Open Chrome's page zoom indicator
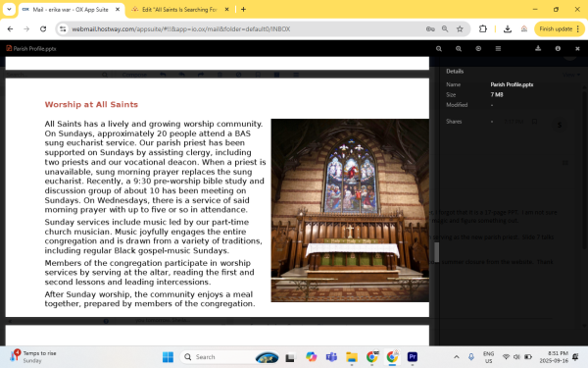The width and height of the screenshot is (588, 368). (x=445, y=28)
